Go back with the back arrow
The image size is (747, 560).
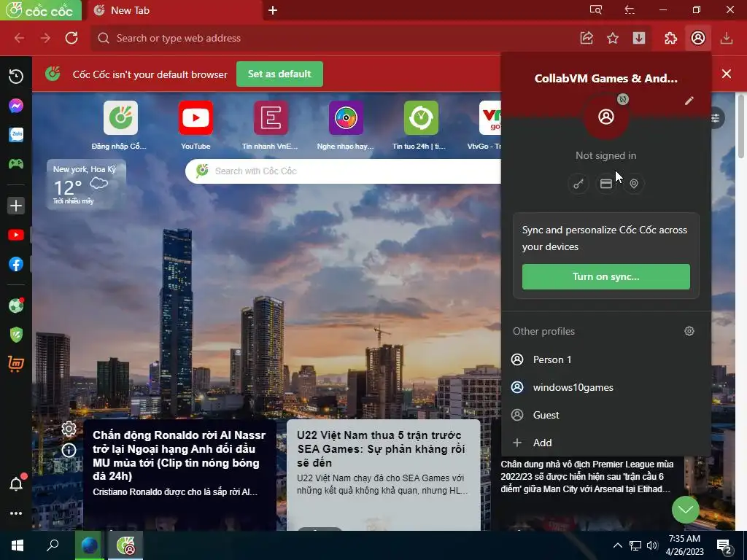[19, 38]
